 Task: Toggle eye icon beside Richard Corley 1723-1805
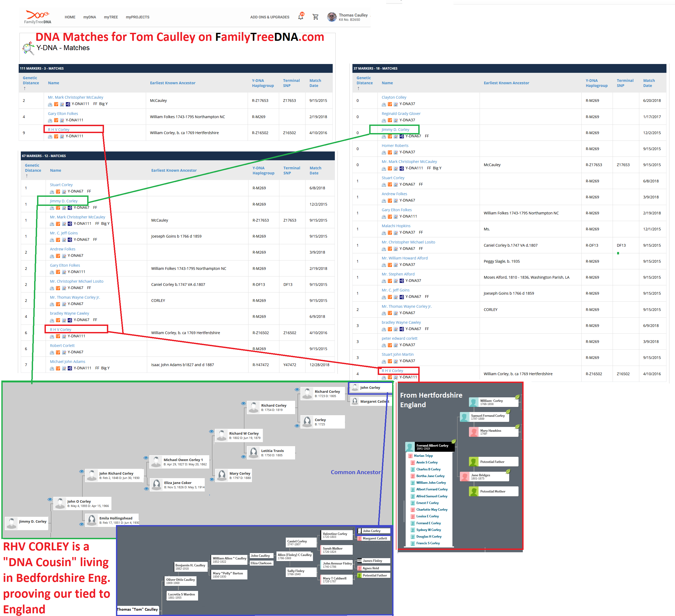(x=297, y=390)
